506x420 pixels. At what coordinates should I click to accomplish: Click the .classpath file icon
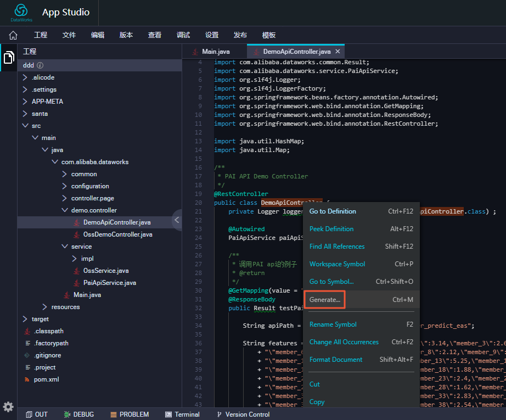pos(27,331)
